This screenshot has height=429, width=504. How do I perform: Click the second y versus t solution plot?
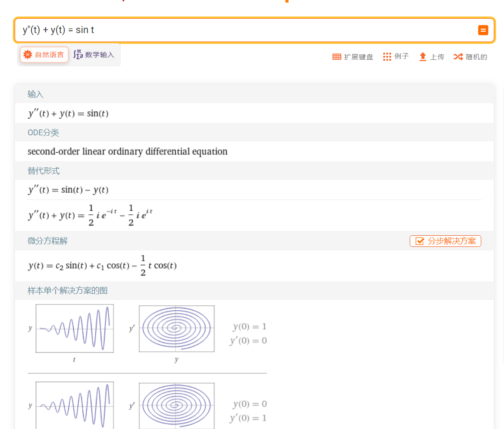tap(75, 405)
